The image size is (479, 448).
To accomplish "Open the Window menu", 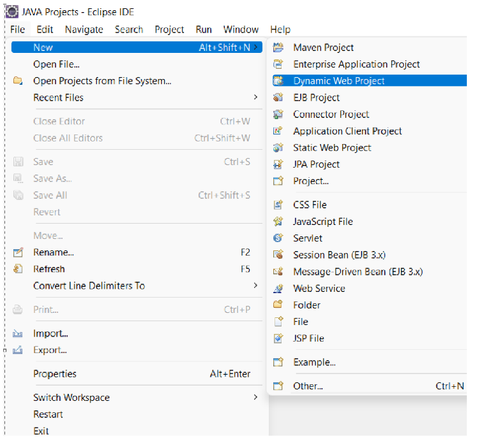I will point(241,29).
